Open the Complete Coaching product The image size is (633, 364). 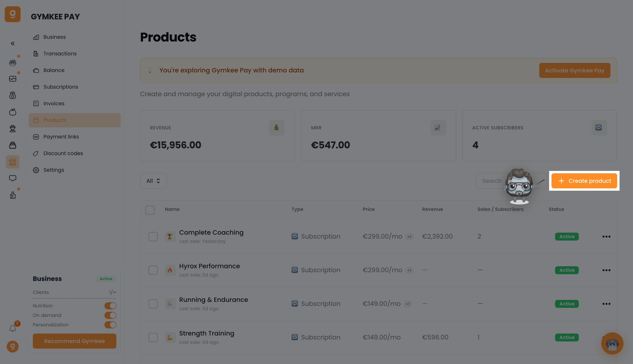[211, 232]
